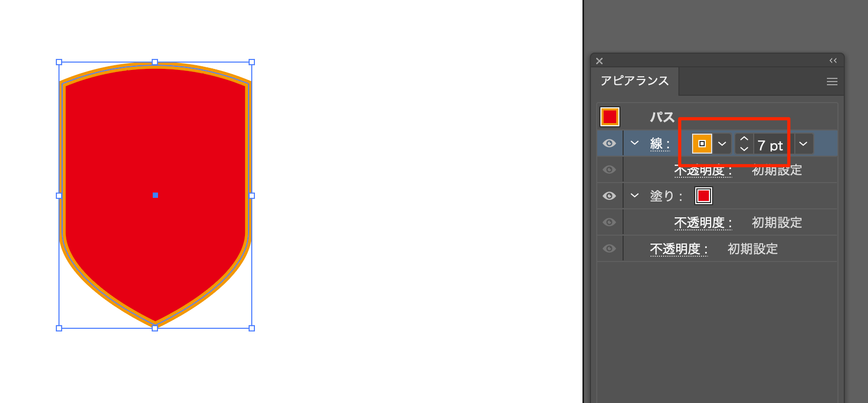Toggle eye icon of the bottom 不透明度 row
Viewport: 868px width, 403px height.
[x=609, y=248]
